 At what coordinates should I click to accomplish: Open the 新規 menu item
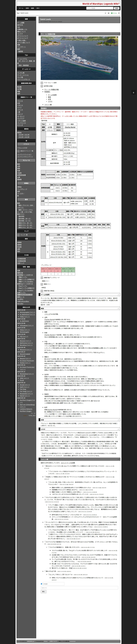(x=27, y=8)
